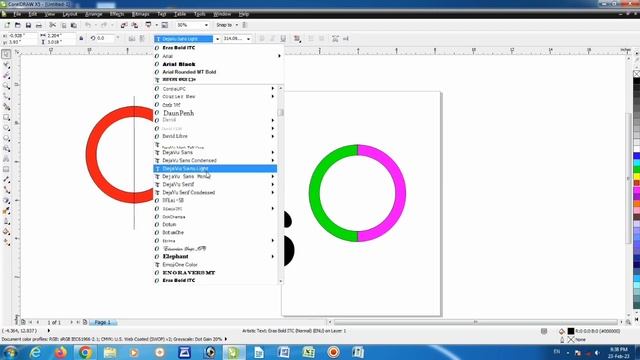Image resolution: width=640 pixels, height=360 pixels.
Task: Choose Elephant font from list
Action: click(x=176, y=257)
